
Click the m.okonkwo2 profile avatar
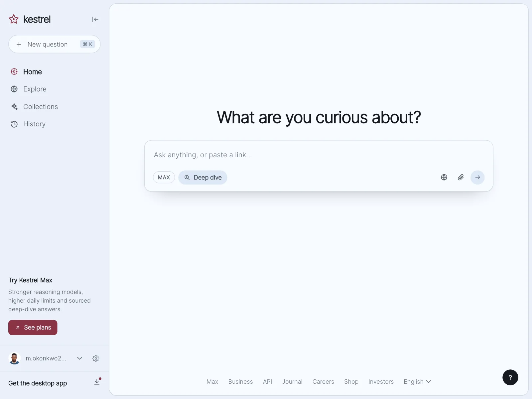coord(14,358)
